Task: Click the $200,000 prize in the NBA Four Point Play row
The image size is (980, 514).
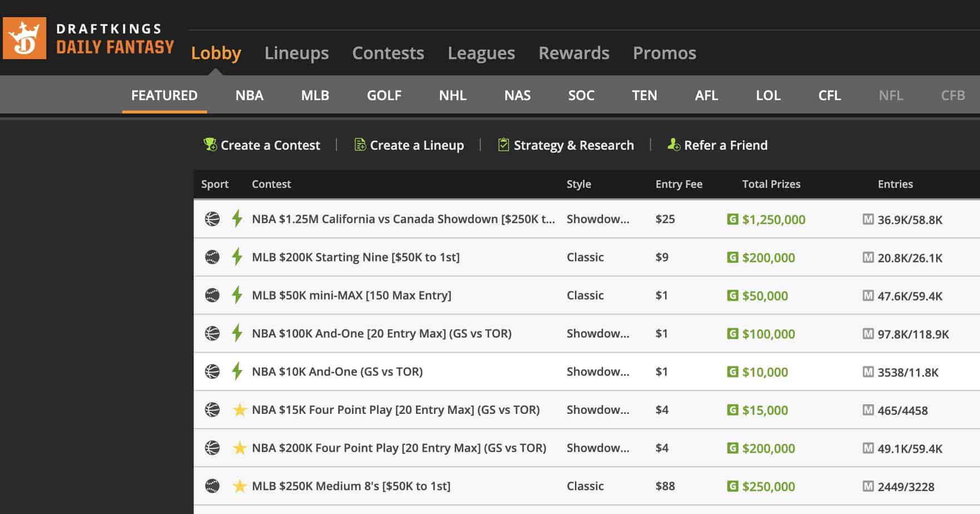Action: (769, 448)
